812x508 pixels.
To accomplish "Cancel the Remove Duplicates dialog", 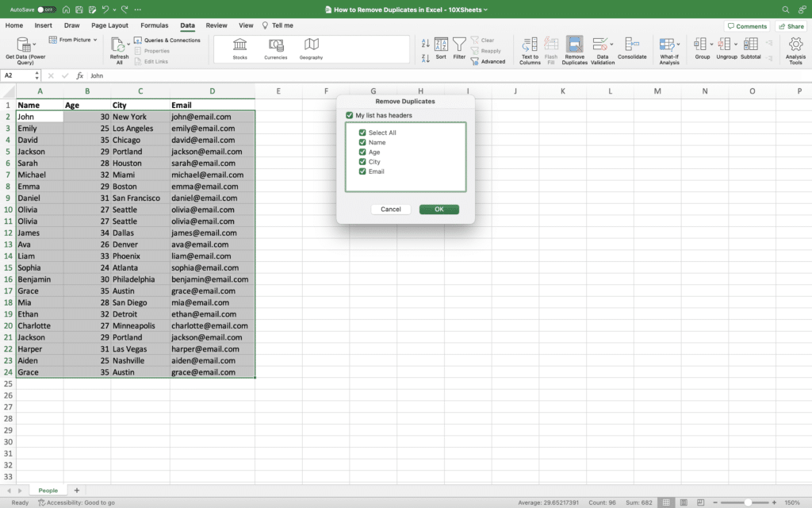I will click(x=390, y=209).
